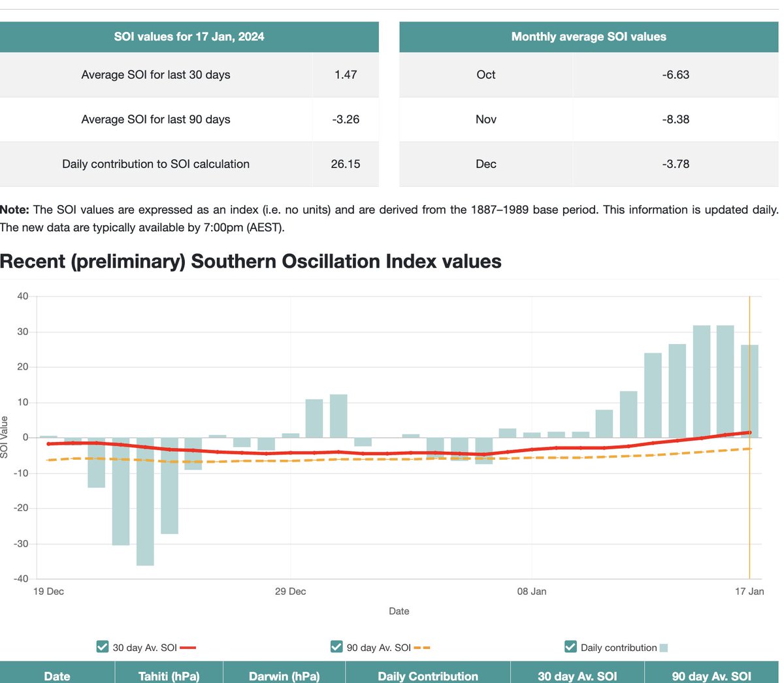Click the 'Monthly average SOI values' header
This screenshot has width=784, height=683.
point(589,37)
